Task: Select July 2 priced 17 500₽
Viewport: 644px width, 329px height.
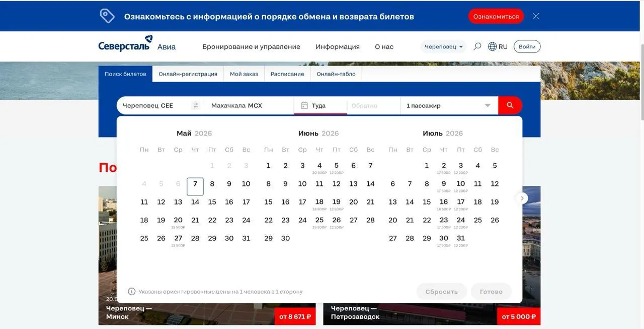Action: [444, 168]
